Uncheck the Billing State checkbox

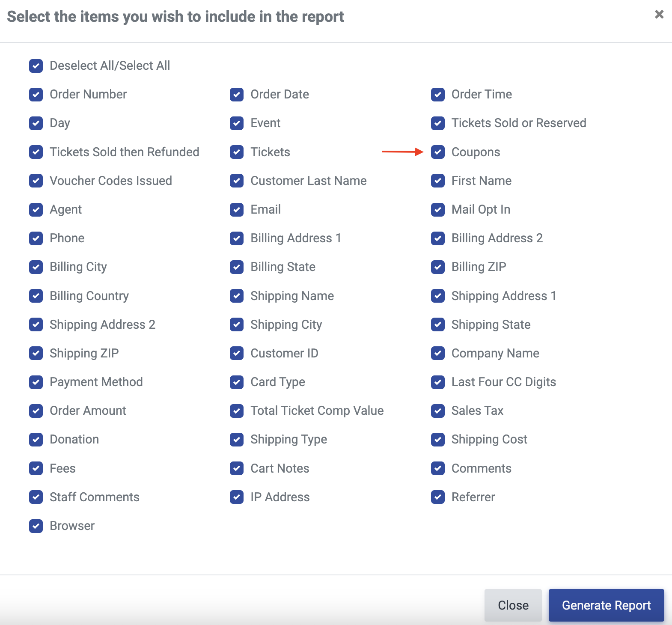(x=237, y=267)
